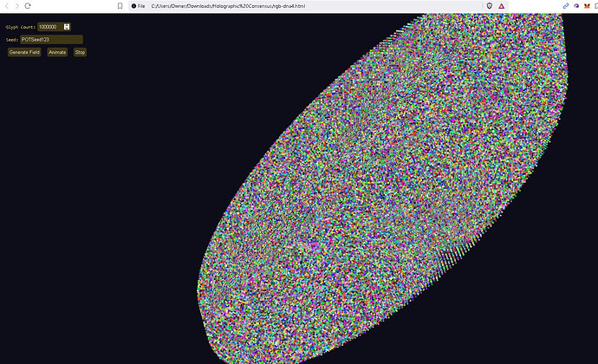Start the animation with Animate button
This screenshot has height=364, width=598.
[x=57, y=52]
